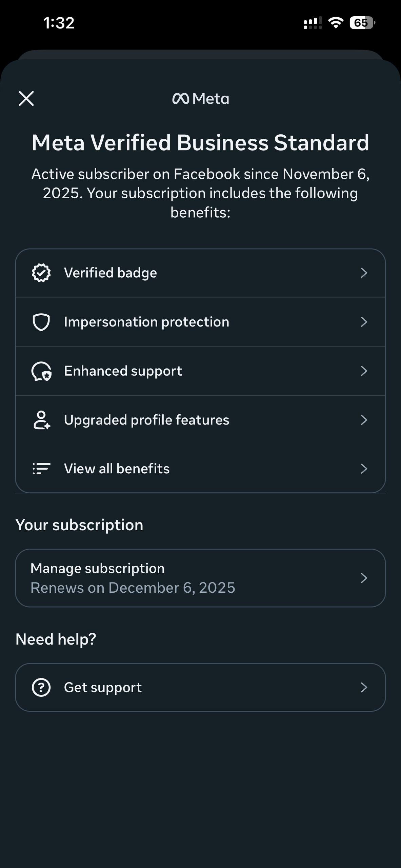Tap the Get support question mark icon
The width and height of the screenshot is (401, 868).
(x=41, y=687)
